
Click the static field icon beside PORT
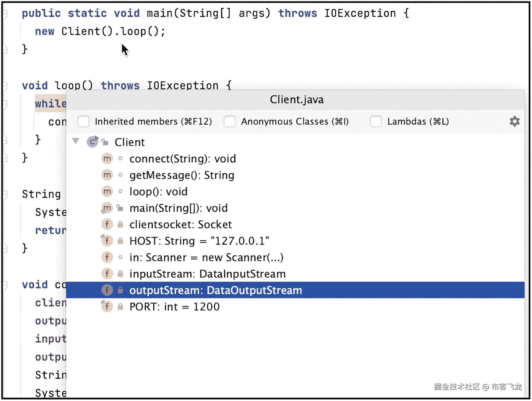(107, 307)
